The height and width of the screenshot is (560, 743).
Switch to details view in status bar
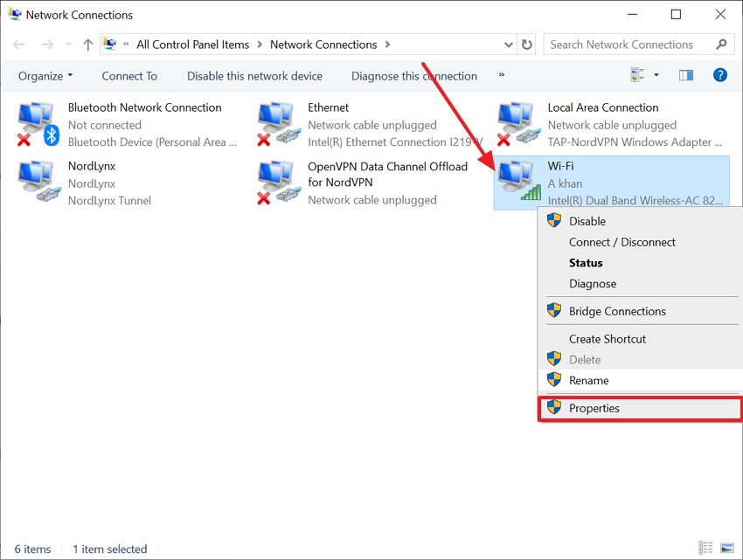coord(707,548)
